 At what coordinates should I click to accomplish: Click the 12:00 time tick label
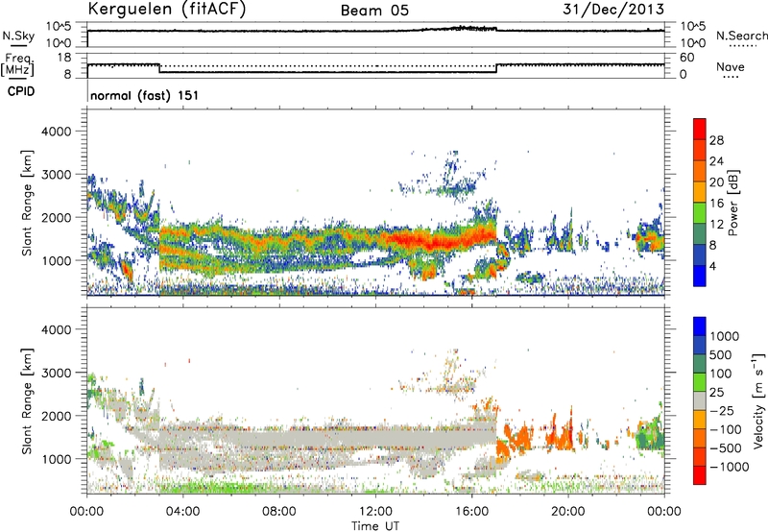[375, 512]
